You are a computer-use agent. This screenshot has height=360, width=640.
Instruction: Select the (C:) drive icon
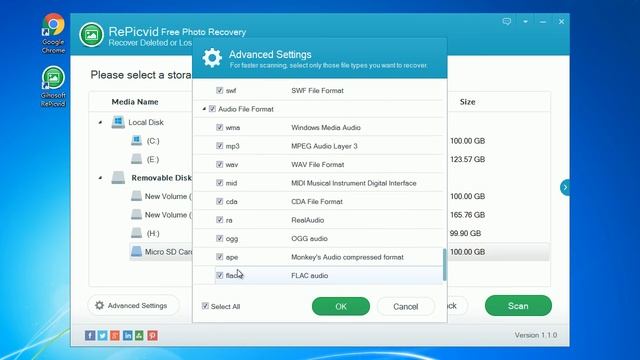click(137, 141)
